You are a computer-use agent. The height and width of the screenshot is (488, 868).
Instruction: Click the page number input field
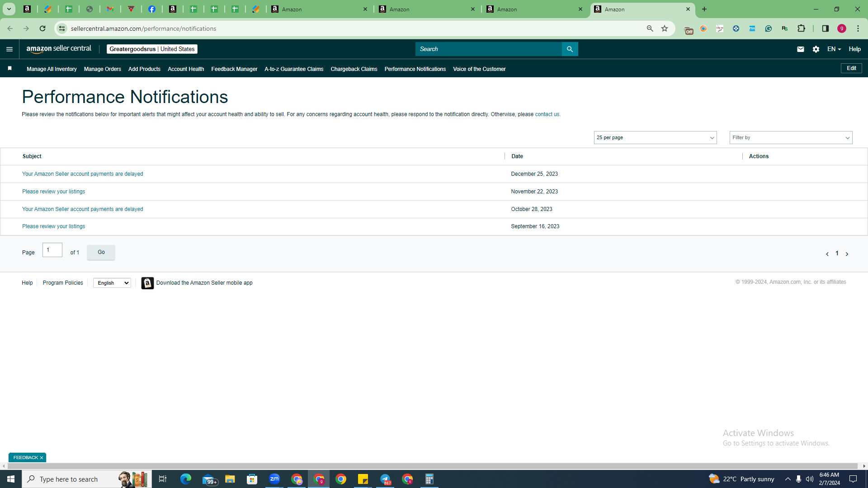click(x=52, y=250)
